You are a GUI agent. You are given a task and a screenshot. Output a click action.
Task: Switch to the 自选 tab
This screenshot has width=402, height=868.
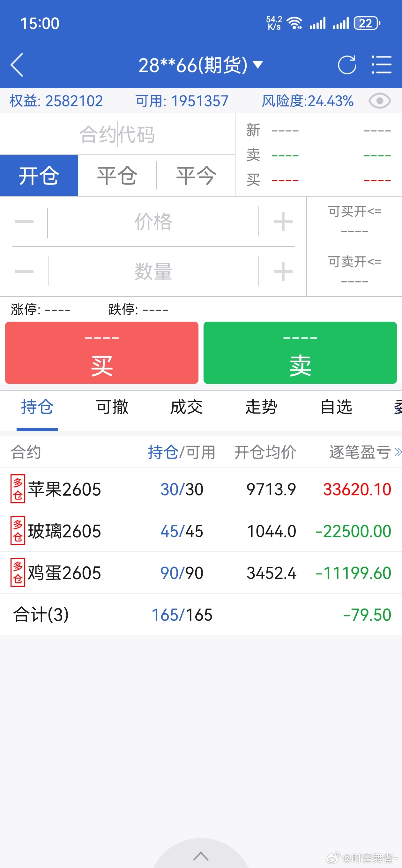pos(336,407)
